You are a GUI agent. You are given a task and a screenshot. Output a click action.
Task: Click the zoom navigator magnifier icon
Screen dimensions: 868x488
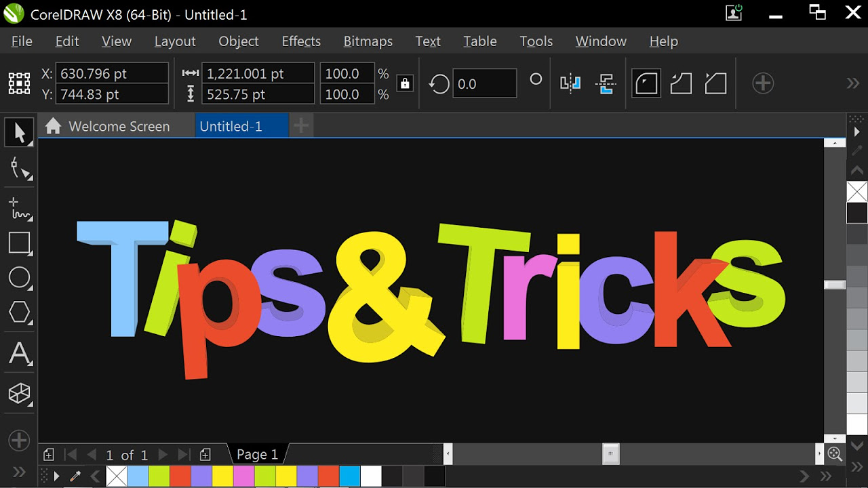[x=835, y=455]
